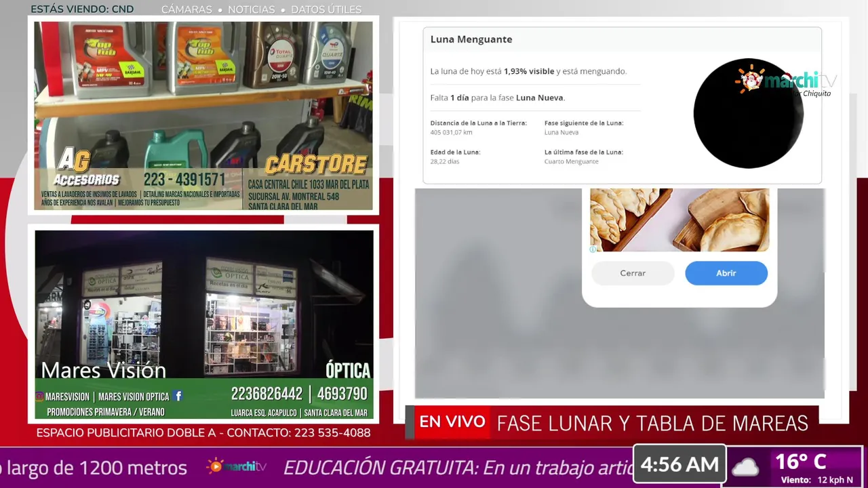Click the phone number 2236826442
This screenshot has height=488, width=868.
(x=267, y=394)
